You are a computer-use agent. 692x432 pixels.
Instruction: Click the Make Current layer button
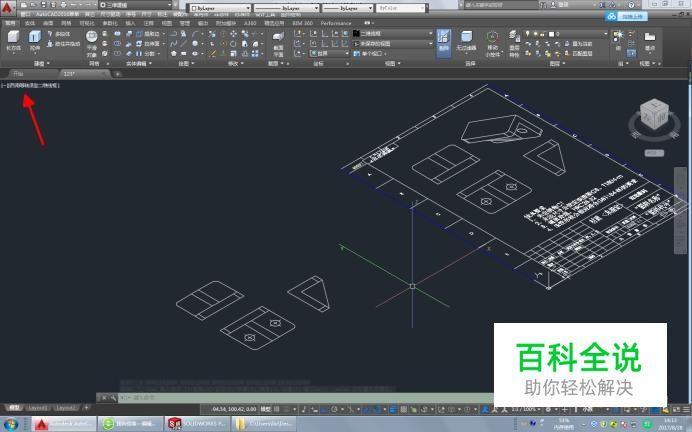[578, 44]
